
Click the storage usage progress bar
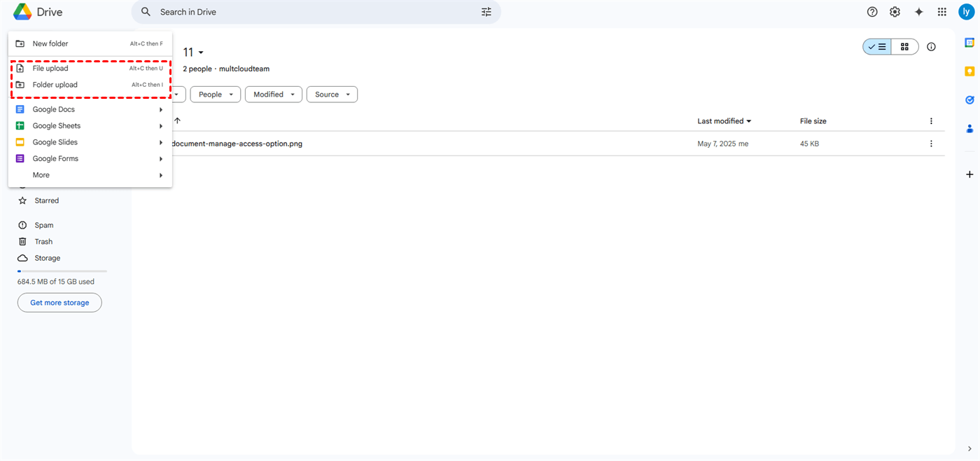[x=62, y=271]
